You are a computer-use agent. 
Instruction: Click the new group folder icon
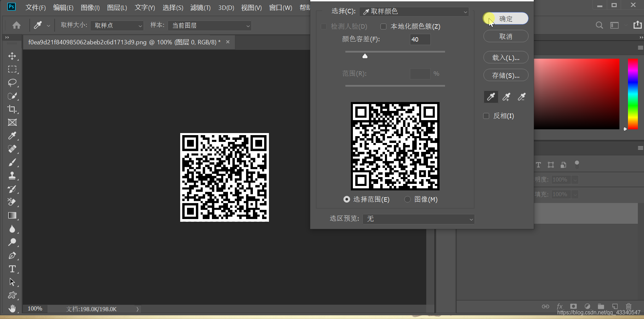point(601,306)
